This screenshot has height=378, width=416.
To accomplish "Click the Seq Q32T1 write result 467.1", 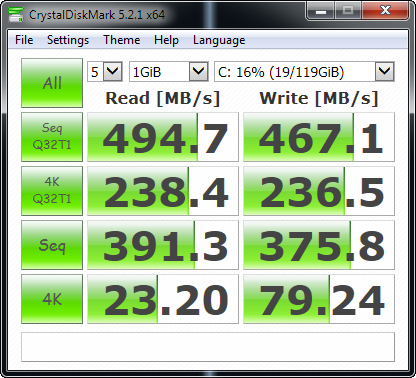I will 319,137.
